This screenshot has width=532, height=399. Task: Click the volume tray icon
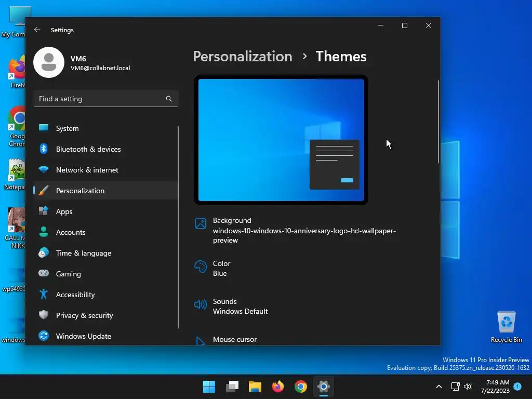pyautogui.click(x=468, y=387)
